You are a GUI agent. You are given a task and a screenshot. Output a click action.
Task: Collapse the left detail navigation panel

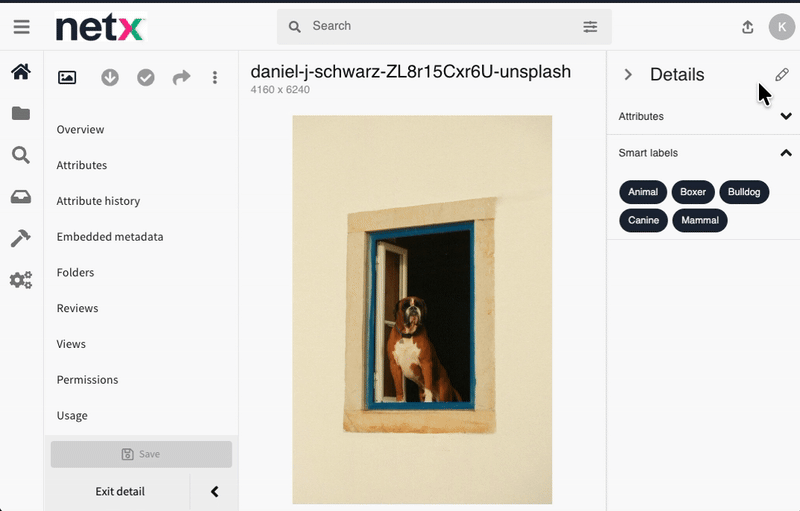(215, 492)
